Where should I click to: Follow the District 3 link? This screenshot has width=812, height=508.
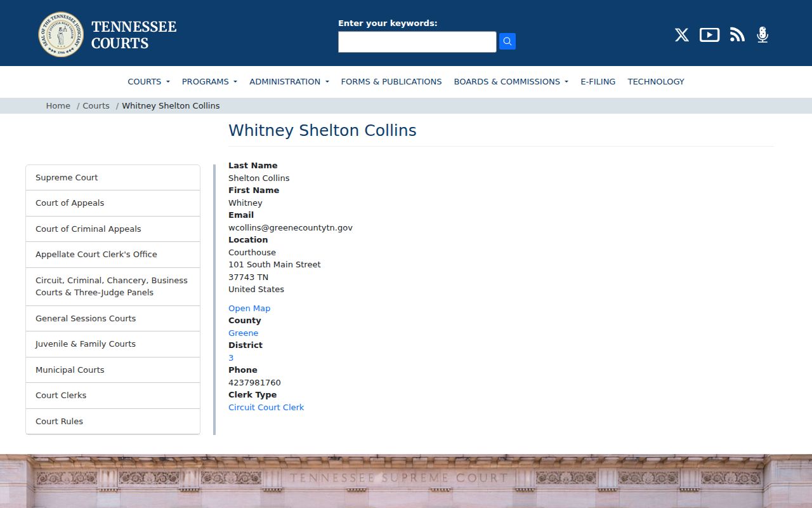(x=231, y=358)
